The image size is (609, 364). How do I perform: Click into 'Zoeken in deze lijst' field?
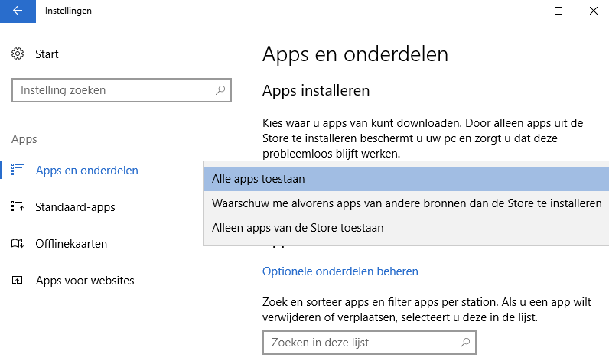tap(360, 342)
